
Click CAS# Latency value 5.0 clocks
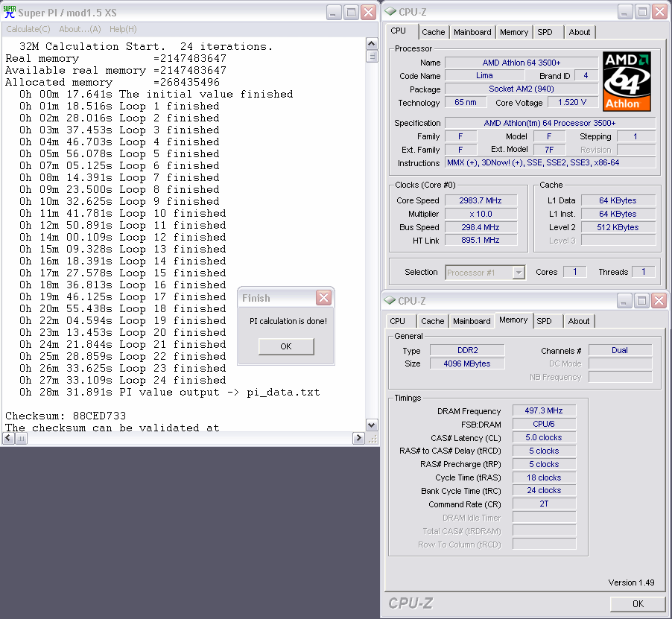coord(544,437)
